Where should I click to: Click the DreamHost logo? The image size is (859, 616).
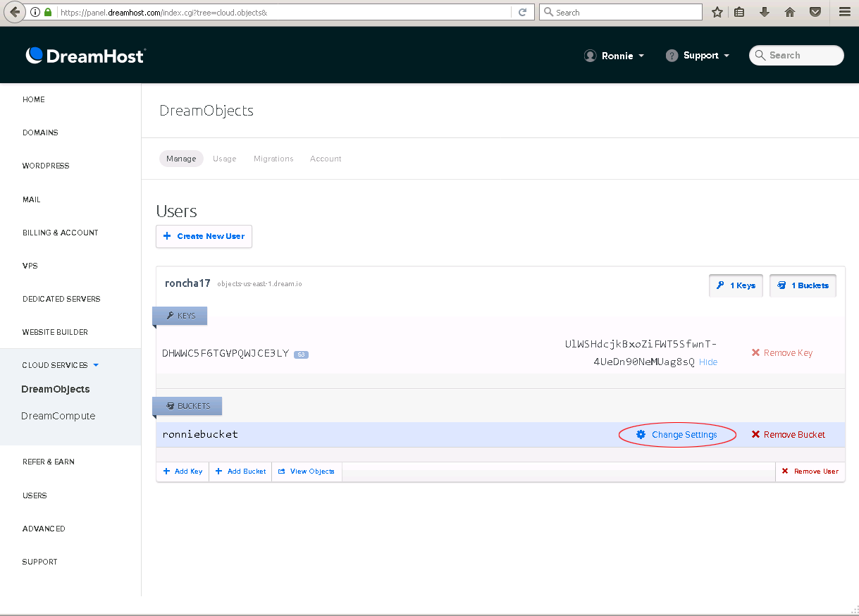click(85, 56)
